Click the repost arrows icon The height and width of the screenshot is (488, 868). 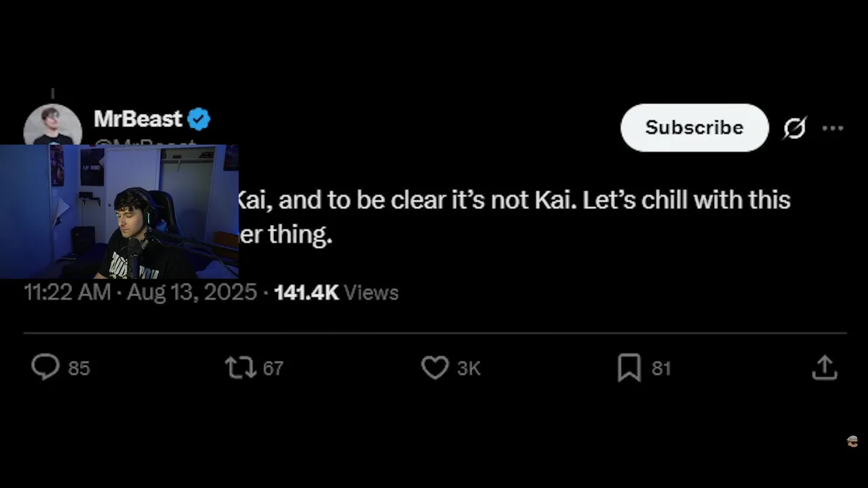coord(240,368)
